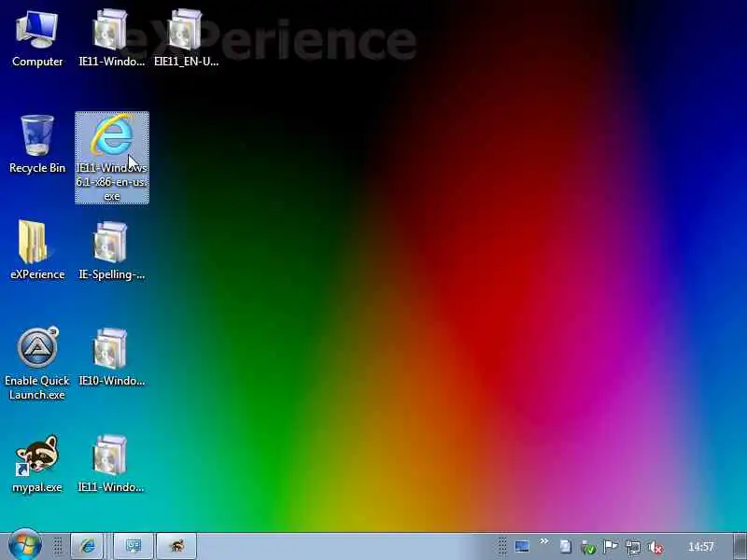
Task: Click the muted volume speaker icon
Action: (x=655, y=548)
